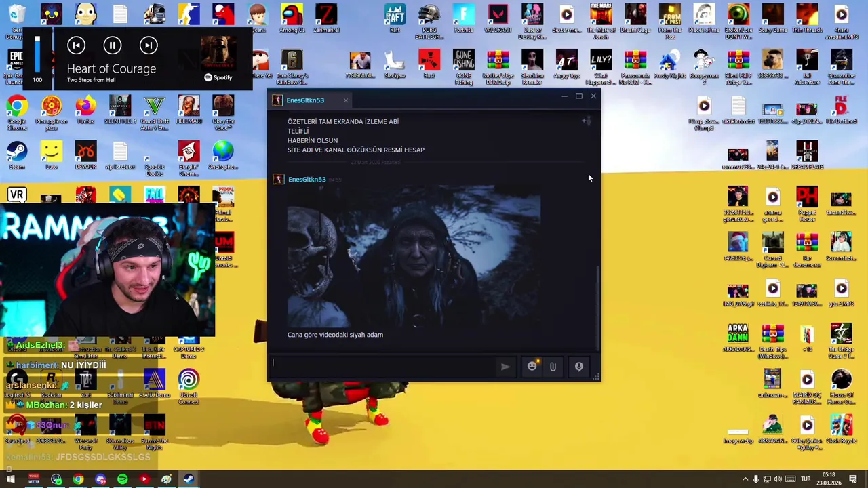Open the Slendrina Remake desktop icon
Screen dimensions: 868x488
(532, 67)
